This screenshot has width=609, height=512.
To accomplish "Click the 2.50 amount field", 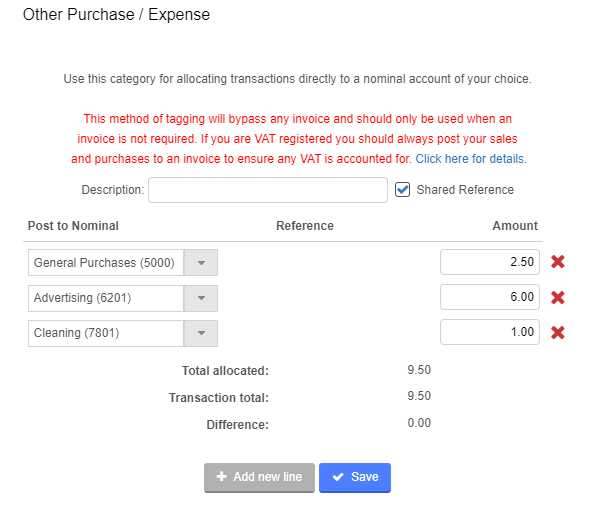I will (490, 262).
